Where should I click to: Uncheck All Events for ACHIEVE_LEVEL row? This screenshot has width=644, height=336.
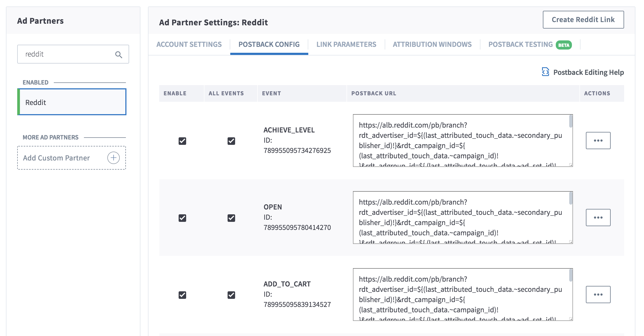click(x=231, y=141)
